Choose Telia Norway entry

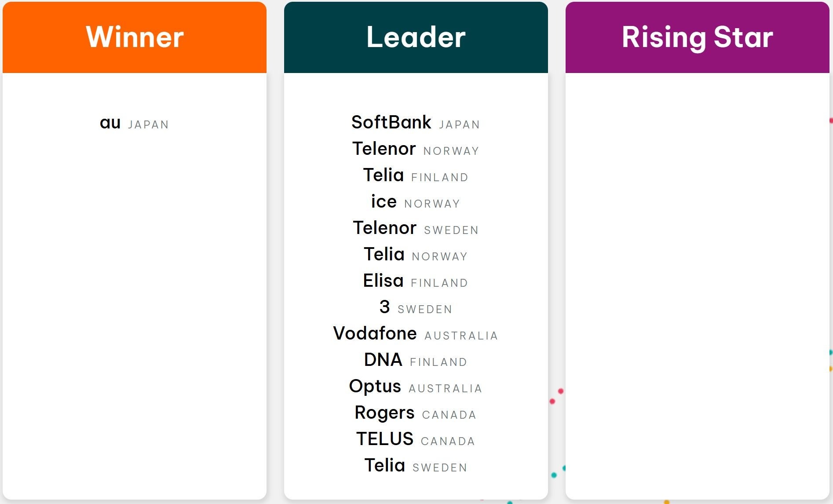click(415, 255)
